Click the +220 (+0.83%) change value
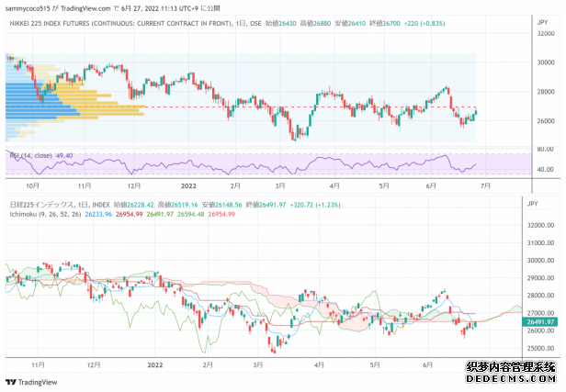Screen dimensions: 566x392 click(424, 24)
